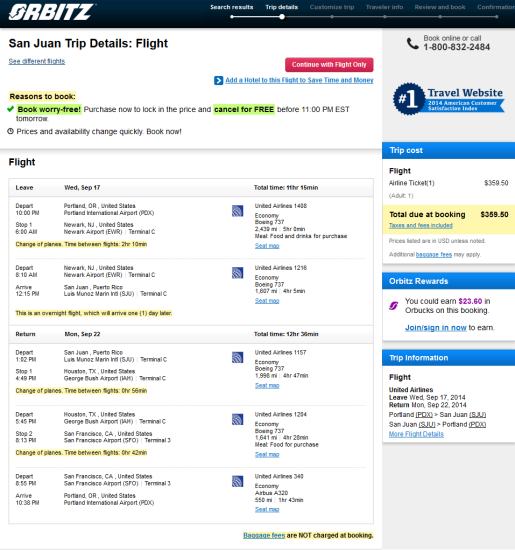Viewport: 515px width, 550px height.
Task: Click 'Time between flights: 0hr 42min' notice
Action: click(x=106, y=453)
